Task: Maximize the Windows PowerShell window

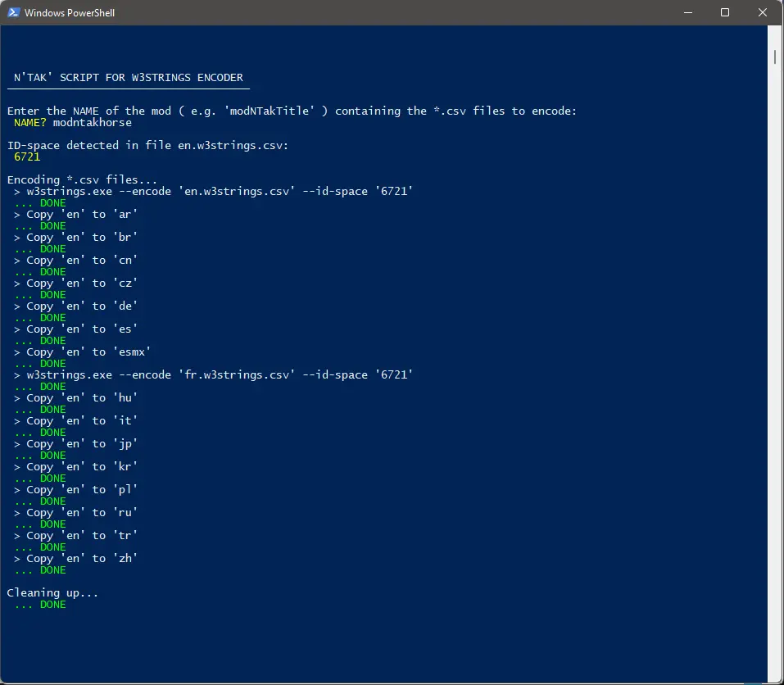Action: click(x=724, y=12)
